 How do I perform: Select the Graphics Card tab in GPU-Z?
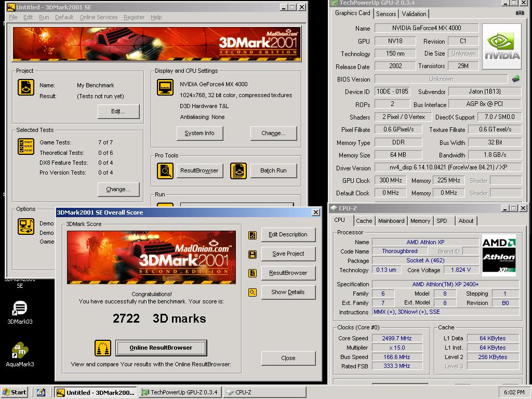352,13
